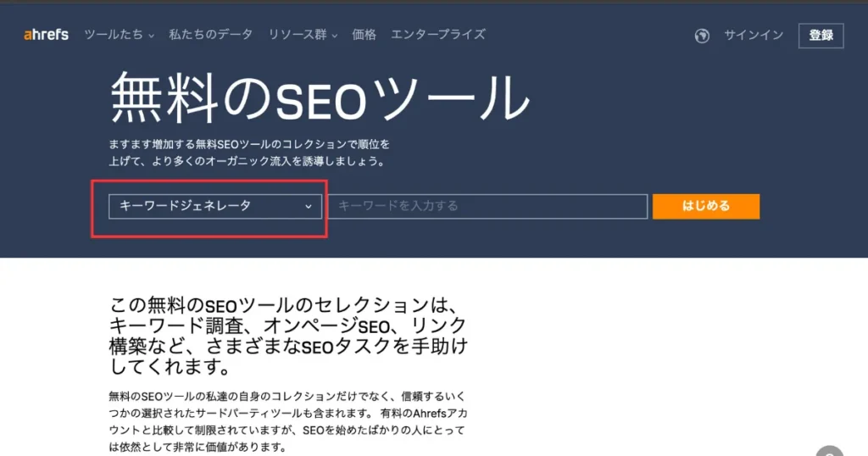The width and height of the screenshot is (868, 456).
Task: Go to 価格 page
Action: tap(364, 35)
